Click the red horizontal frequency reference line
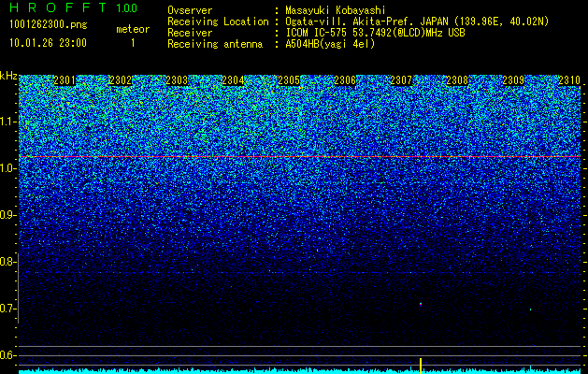Image resolution: width=588 pixels, height=374 pixels. [x=300, y=156]
